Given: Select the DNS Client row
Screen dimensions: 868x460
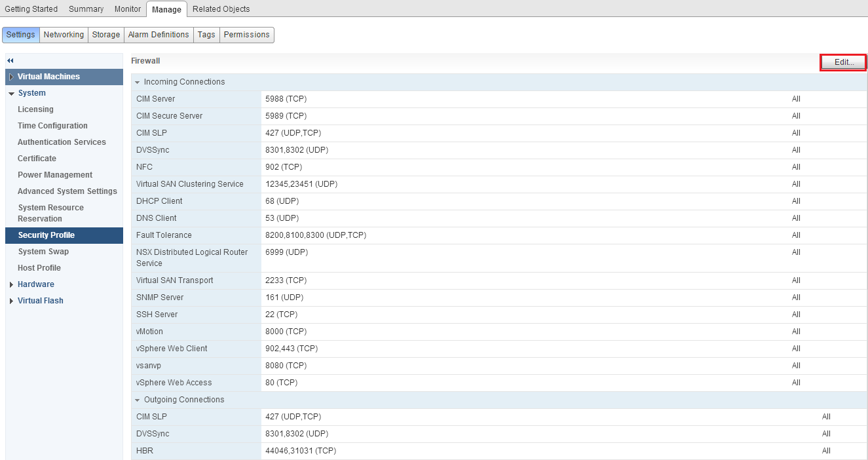Looking at the screenshot, I should (499, 218).
